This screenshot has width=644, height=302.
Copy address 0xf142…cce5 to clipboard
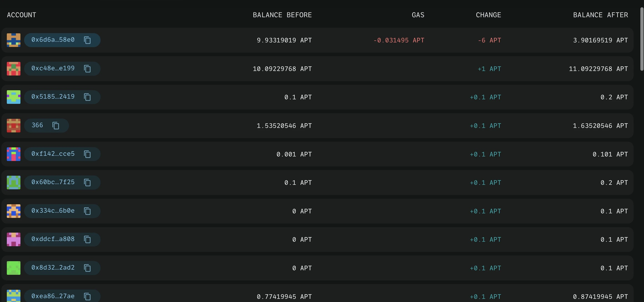click(87, 154)
